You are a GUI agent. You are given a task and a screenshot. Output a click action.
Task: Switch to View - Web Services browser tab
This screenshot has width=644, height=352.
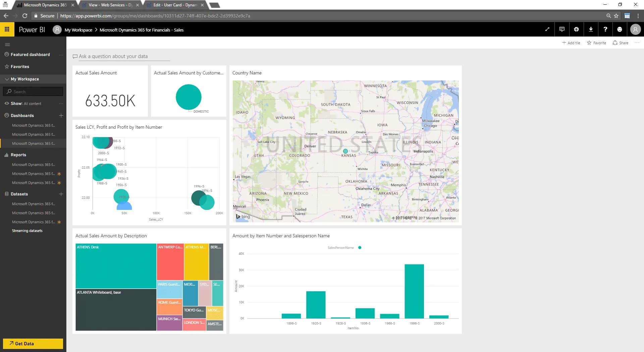point(110,5)
